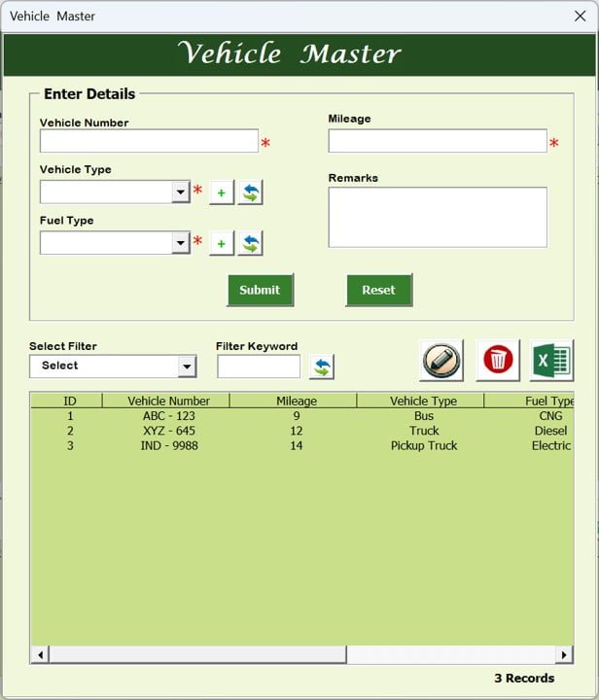Viewport: 599px width, 700px height.
Task: Click mileage value 14
Action: tap(297, 445)
